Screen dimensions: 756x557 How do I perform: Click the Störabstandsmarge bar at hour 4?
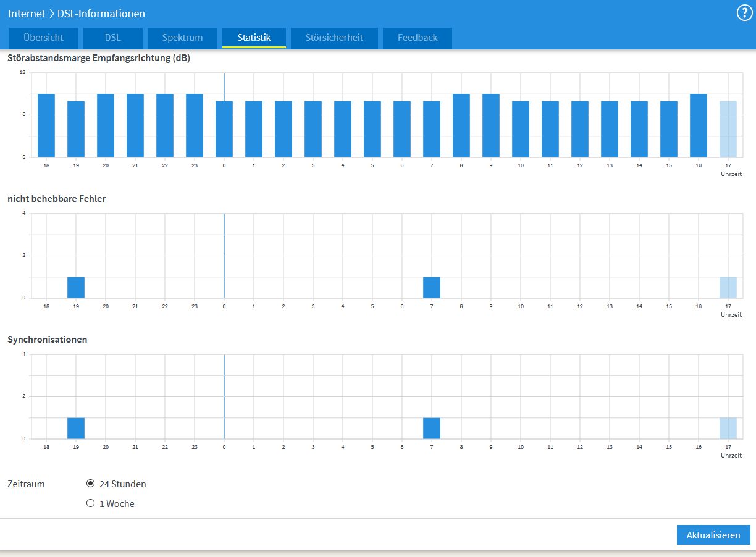coord(343,129)
